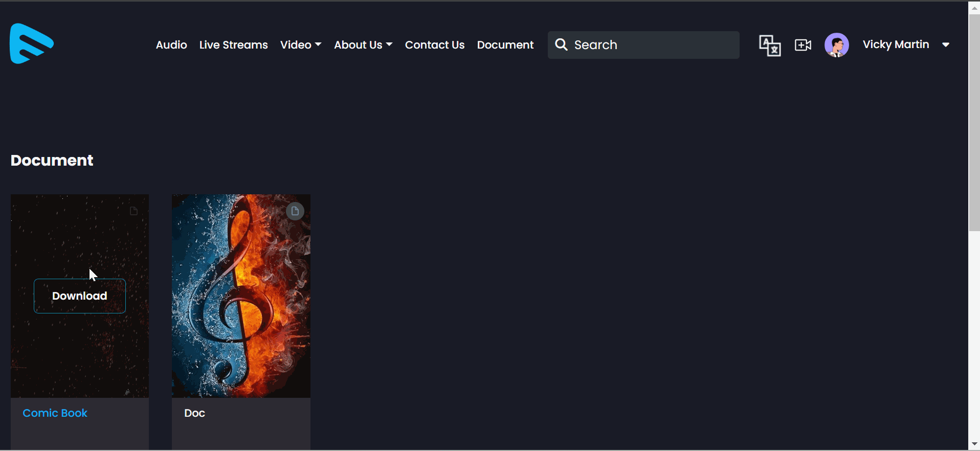Screen dimensions: 980x451
Task: Click the scrollbar up arrow
Action: click(x=974, y=8)
